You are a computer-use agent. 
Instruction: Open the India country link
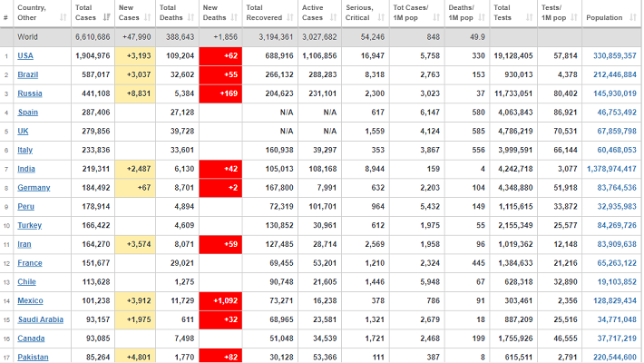[x=26, y=169]
